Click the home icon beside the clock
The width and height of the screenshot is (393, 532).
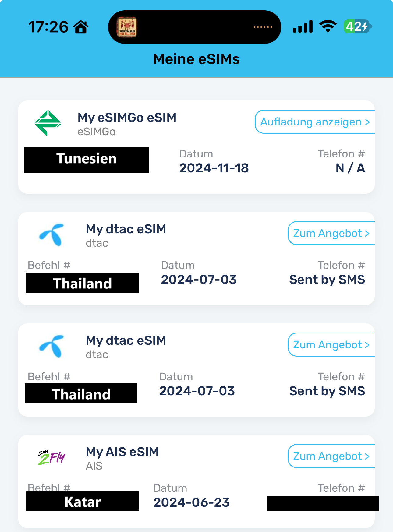tap(81, 27)
